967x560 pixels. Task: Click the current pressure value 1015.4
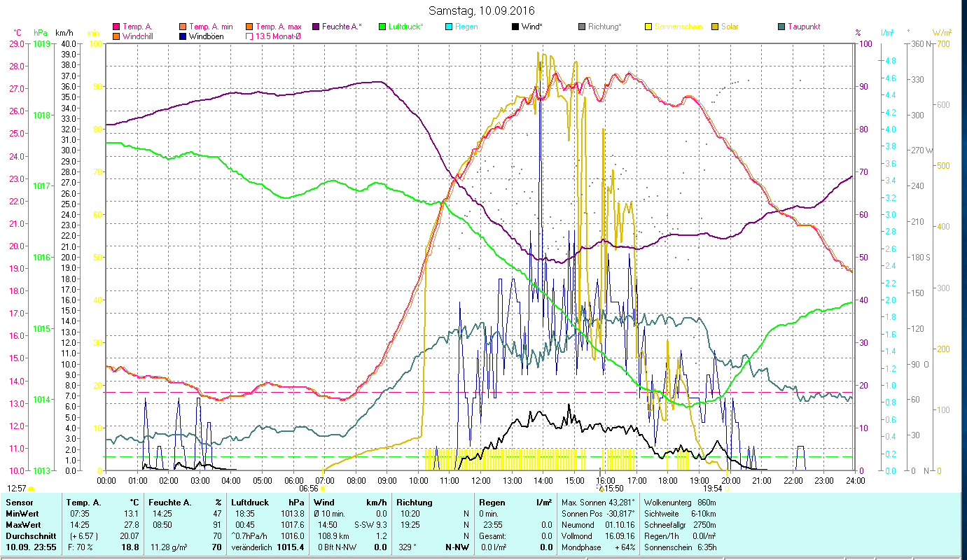[291, 547]
